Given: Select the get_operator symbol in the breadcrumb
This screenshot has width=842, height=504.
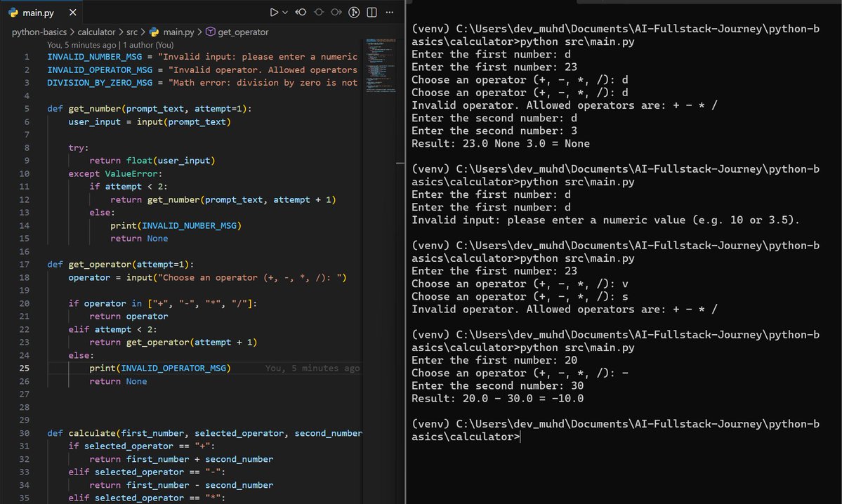Looking at the screenshot, I should 243,32.
